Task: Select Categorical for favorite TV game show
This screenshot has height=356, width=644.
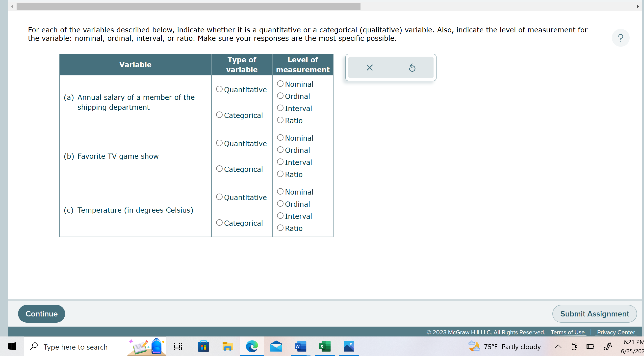Action: coord(219,168)
